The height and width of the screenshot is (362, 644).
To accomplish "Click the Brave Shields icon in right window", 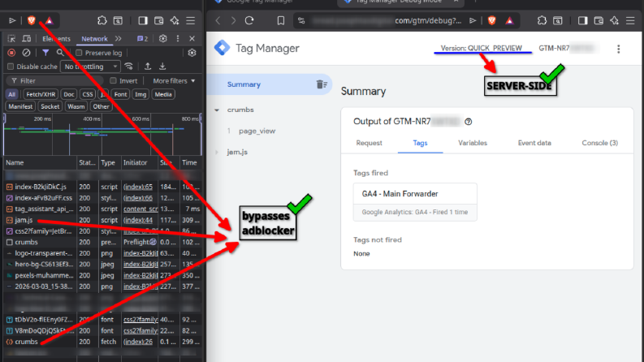I will click(x=491, y=20).
